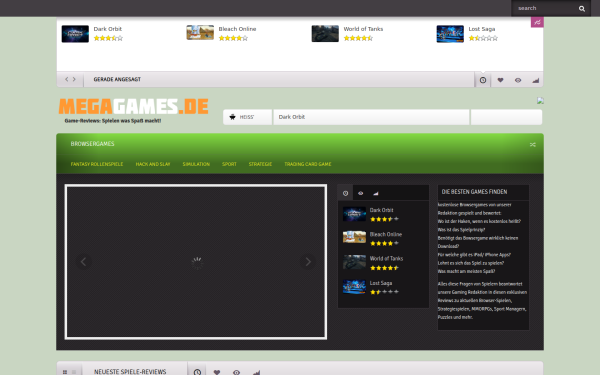Click the search magnifier icon
Screen dimensions: 600x375
[x=582, y=8]
